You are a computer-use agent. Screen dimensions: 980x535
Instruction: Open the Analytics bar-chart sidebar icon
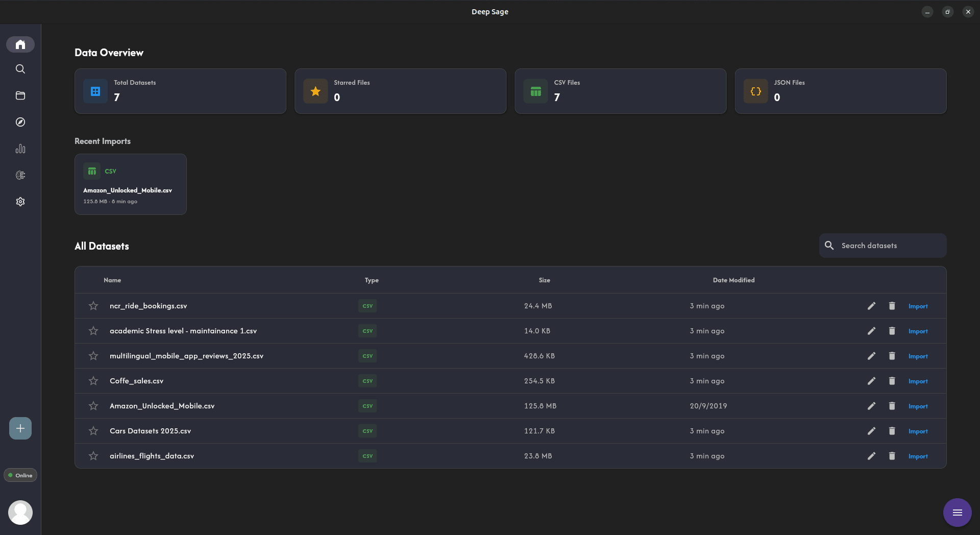click(x=20, y=149)
